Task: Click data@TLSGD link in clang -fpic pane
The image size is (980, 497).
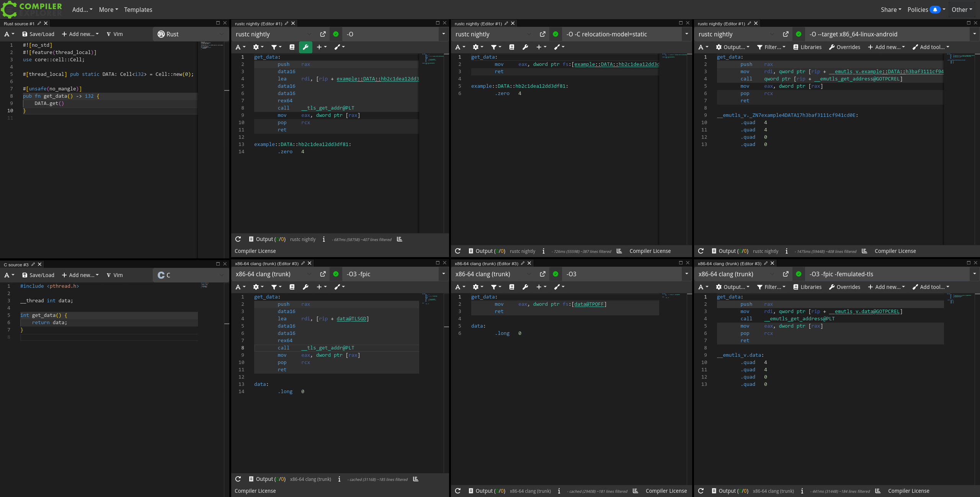Action: pyautogui.click(x=351, y=319)
